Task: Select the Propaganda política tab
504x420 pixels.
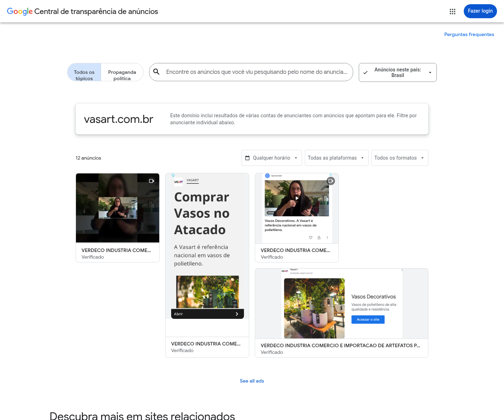Action: tap(122, 72)
